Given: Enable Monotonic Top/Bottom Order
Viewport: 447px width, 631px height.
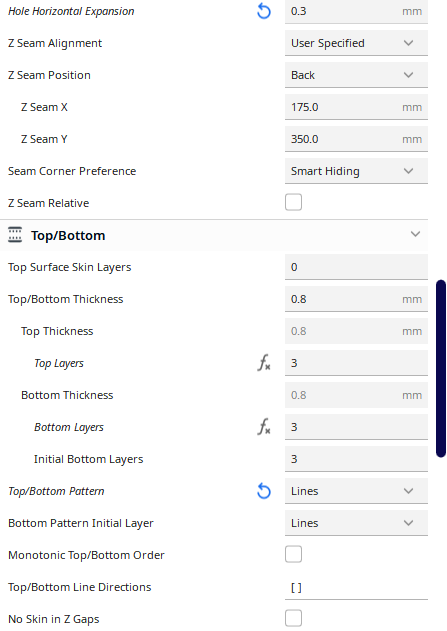Looking at the screenshot, I should [x=293, y=555].
